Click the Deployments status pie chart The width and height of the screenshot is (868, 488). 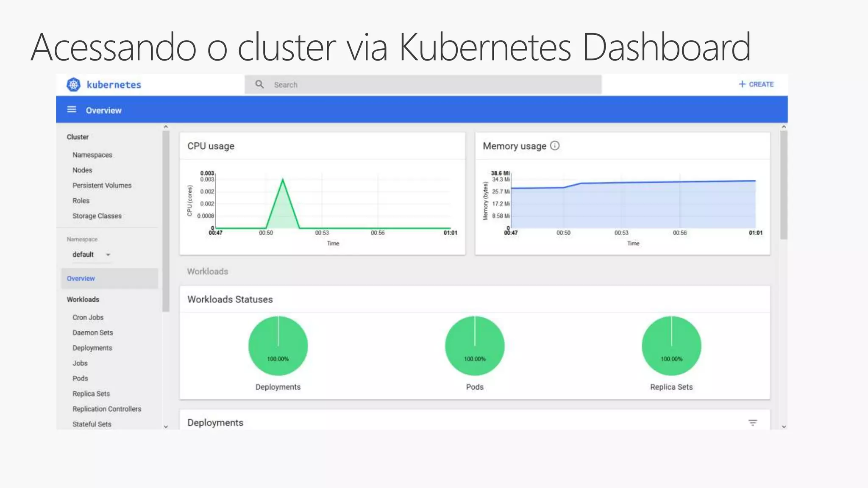click(x=278, y=346)
